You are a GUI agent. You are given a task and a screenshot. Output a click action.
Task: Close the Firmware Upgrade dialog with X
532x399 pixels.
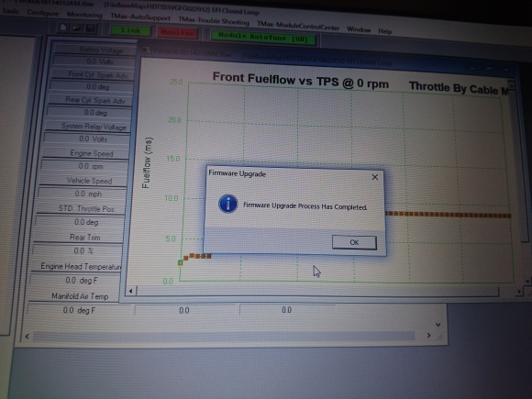(375, 177)
